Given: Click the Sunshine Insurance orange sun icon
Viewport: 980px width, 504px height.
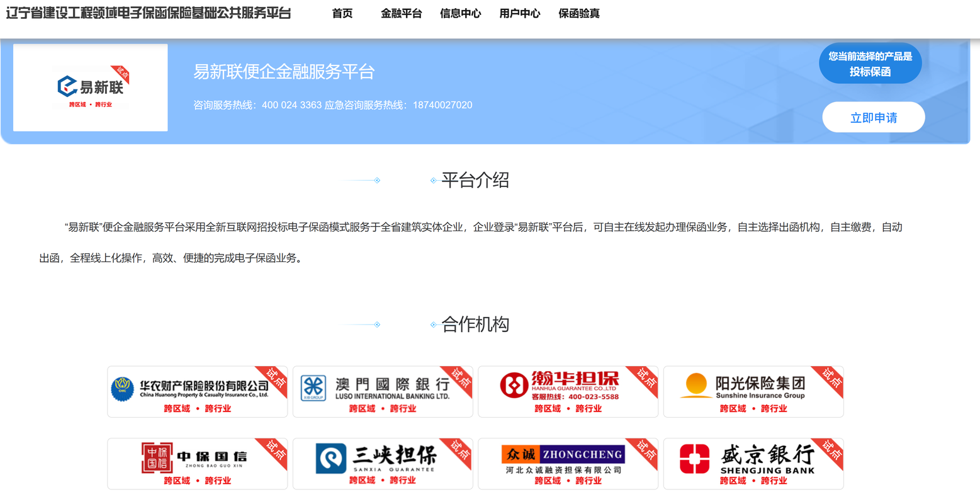Looking at the screenshot, I should [x=696, y=385].
